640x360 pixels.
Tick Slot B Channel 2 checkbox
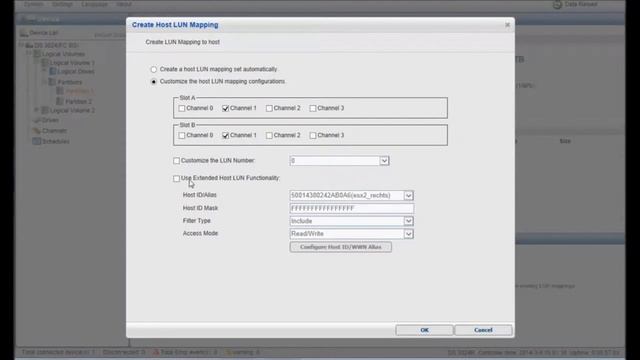pyautogui.click(x=269, y=135)
